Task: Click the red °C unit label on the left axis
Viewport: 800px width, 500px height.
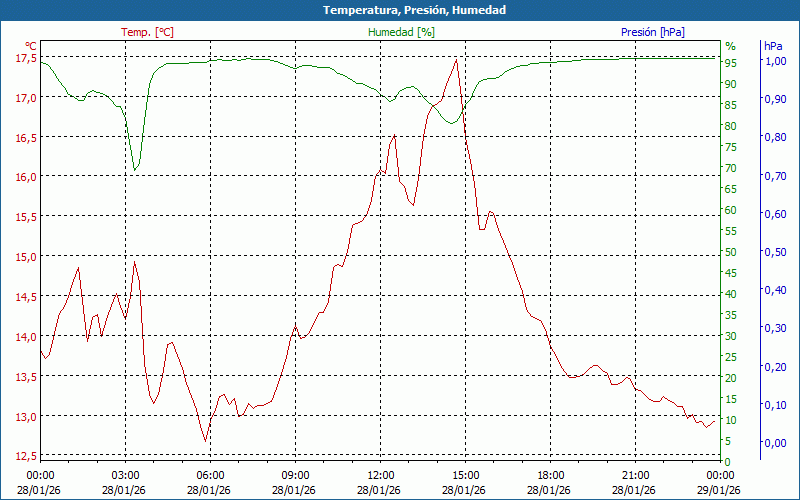Action: pos(31,45)
